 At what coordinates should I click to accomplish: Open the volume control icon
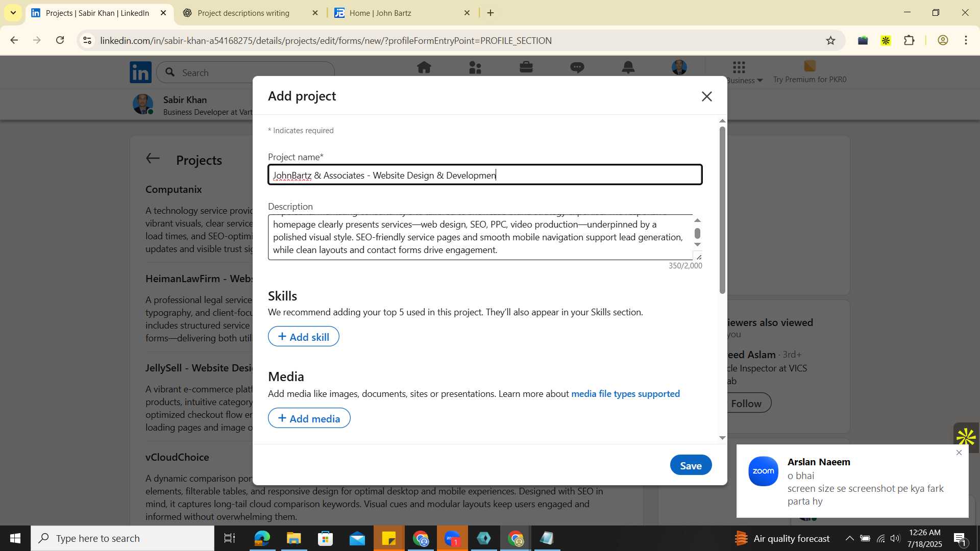tap(895, 538)
